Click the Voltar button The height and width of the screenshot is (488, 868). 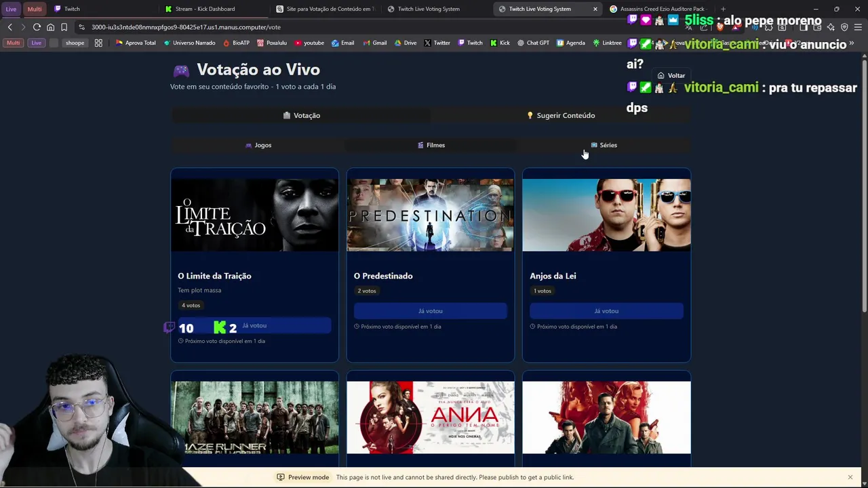click(x=671, y=75)
